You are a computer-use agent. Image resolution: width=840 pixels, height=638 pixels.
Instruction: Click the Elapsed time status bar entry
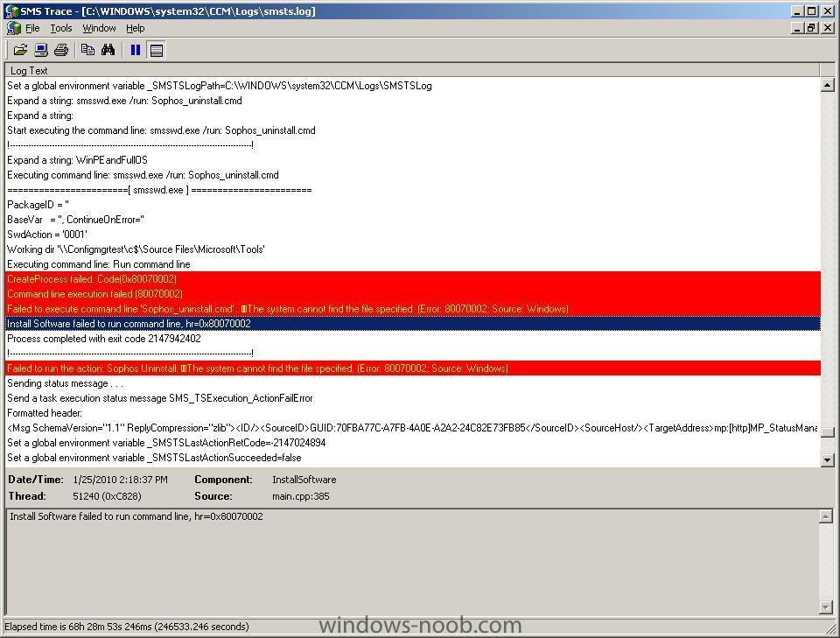(126, 627)
